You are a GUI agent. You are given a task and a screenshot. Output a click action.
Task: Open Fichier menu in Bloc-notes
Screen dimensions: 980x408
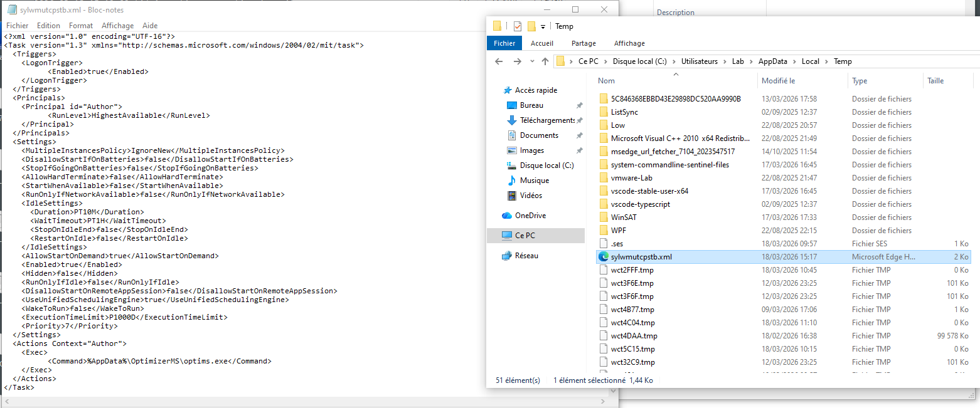point(18,26)
